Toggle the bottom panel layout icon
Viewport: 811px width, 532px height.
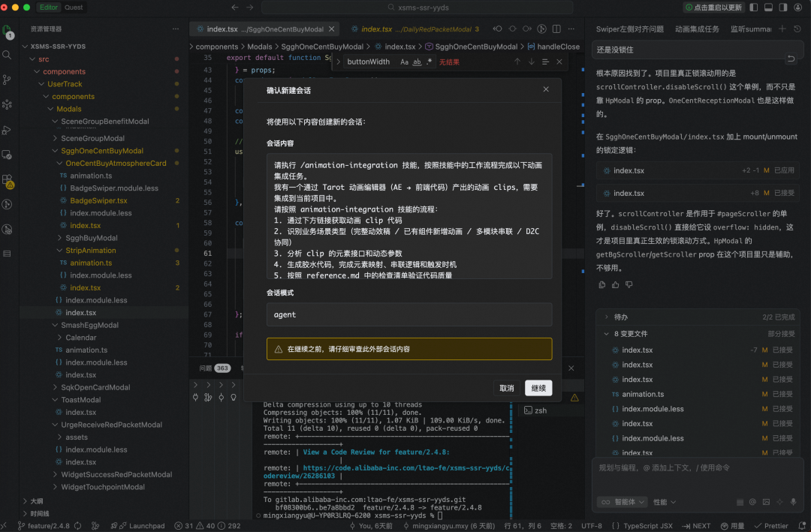coord(769,8)
